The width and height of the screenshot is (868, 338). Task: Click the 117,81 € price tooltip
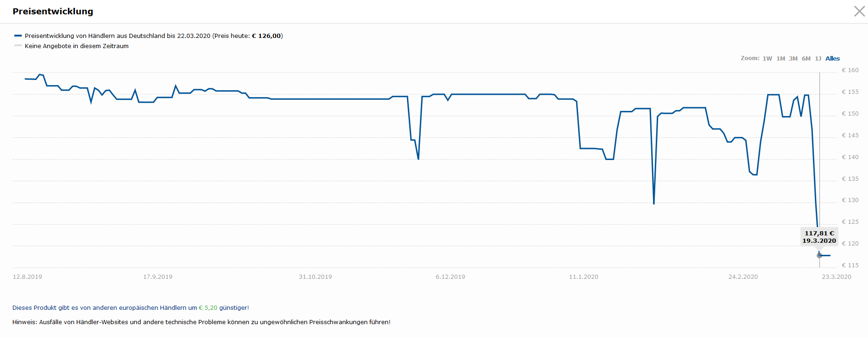[819, 237]
